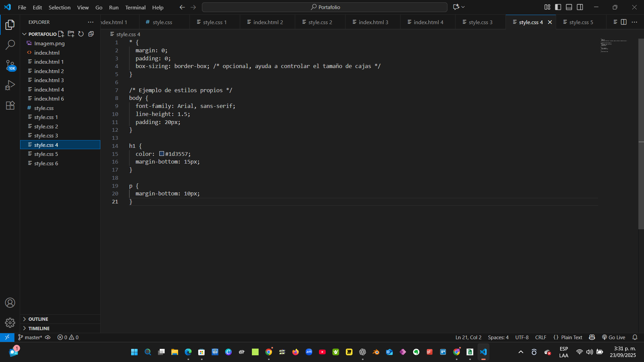Collapse the PORTAFOLIO folder section
The width and height of the screenshot is (644, 362).
tap(24, 34)
